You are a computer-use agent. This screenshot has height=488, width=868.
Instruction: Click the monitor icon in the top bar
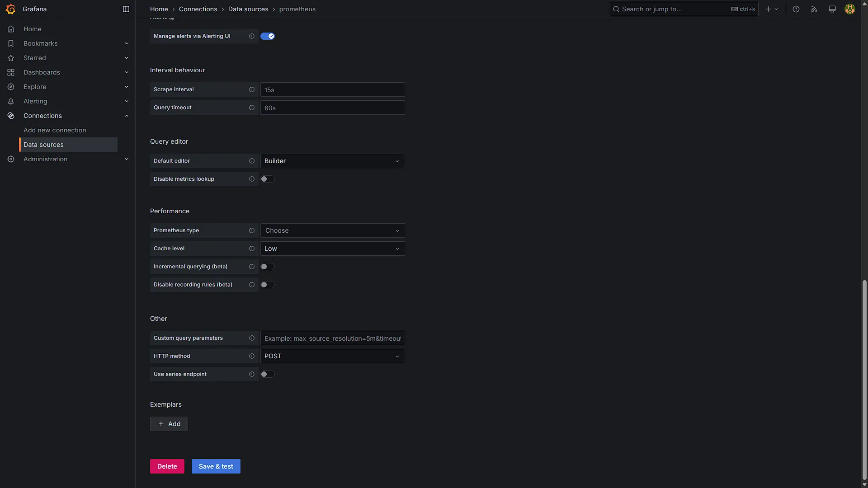832,9
